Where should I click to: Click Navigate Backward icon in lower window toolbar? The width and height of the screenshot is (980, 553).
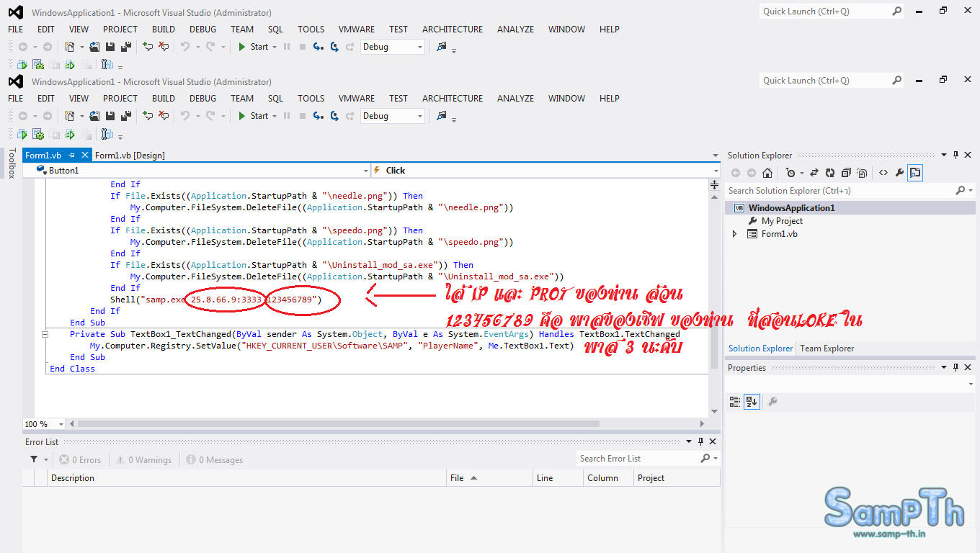click(23, 116)
